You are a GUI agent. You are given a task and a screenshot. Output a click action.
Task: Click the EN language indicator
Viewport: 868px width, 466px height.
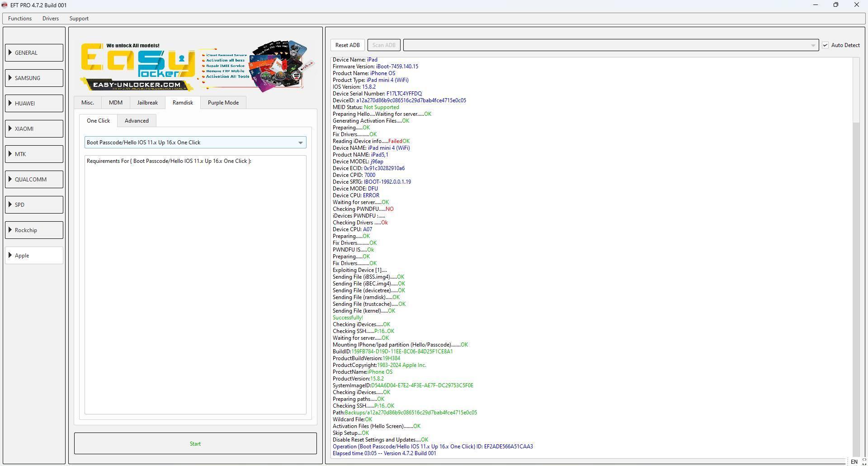(x=854, y=461)
